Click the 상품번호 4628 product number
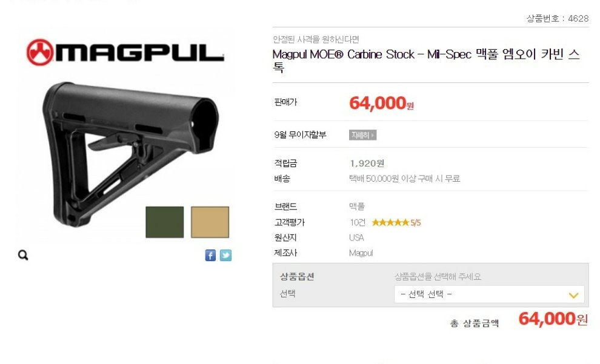Screen dimensions: 600x364 pyautogui.click(x=558, y=18)
